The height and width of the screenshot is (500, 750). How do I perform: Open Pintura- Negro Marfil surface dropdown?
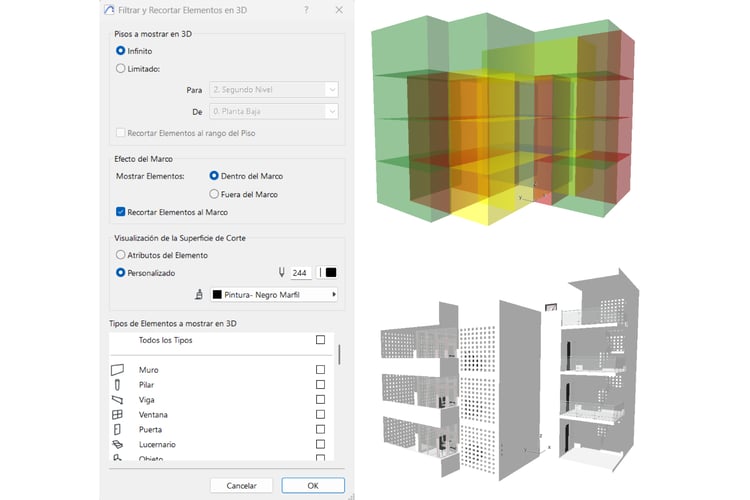(x=274, y=295)
